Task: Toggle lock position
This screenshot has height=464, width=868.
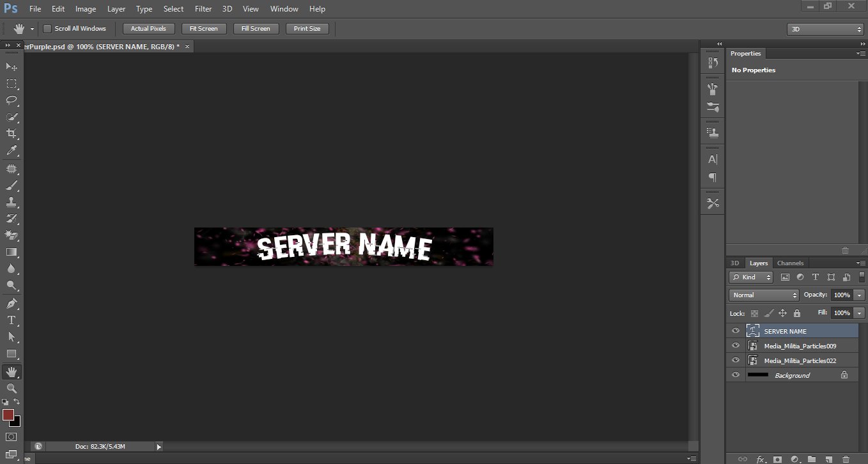Action: [x=783, y=313]
